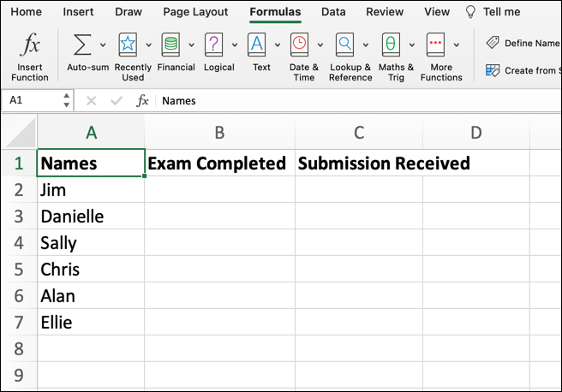Open the Recently Used functions icon
The width and height of the screenshot is (562, 392).
128,45
